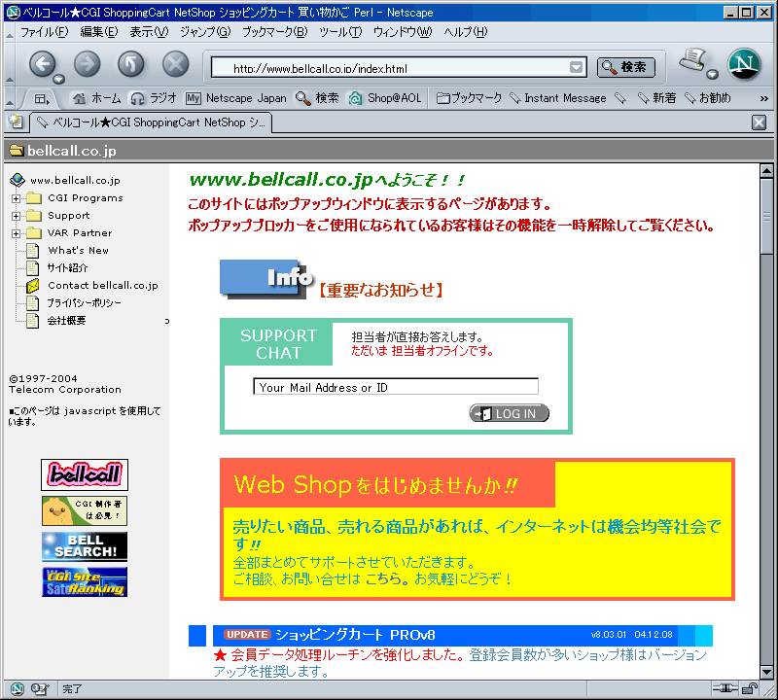778x700 pixels.
Task: Open Shop@AOL in the personal toolbar
Action: click(x=385, y=98)
